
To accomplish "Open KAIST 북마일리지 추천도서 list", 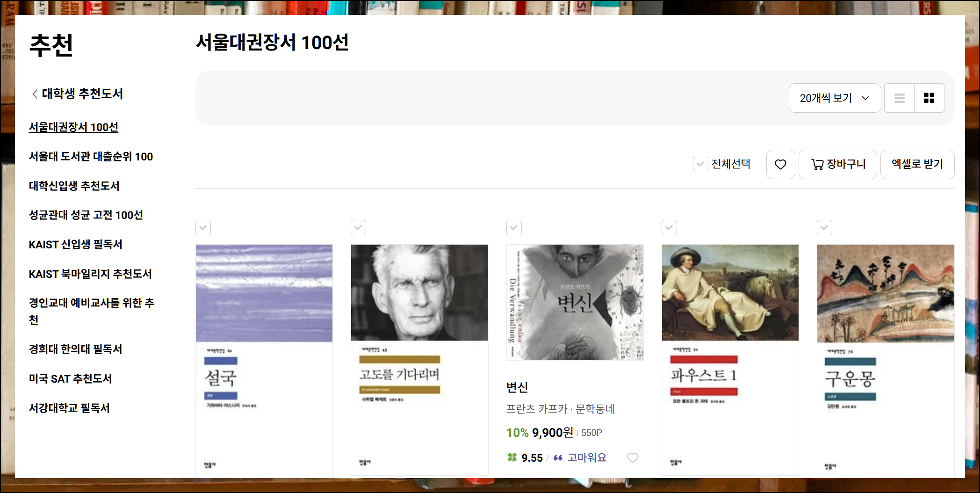I will coord(90,274).
